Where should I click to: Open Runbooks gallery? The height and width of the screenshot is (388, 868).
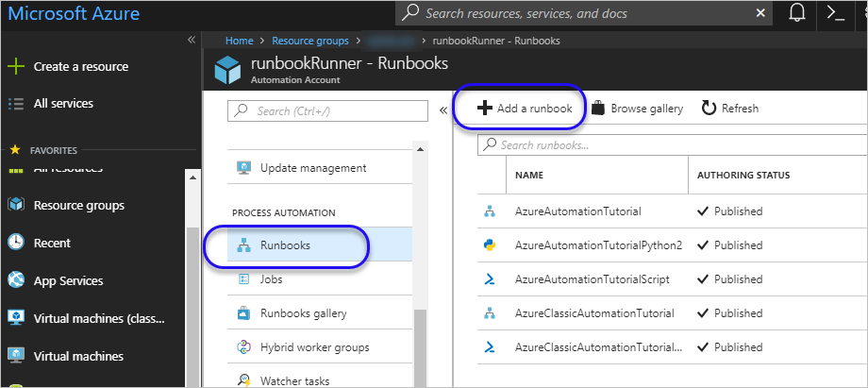pos(304,313)
